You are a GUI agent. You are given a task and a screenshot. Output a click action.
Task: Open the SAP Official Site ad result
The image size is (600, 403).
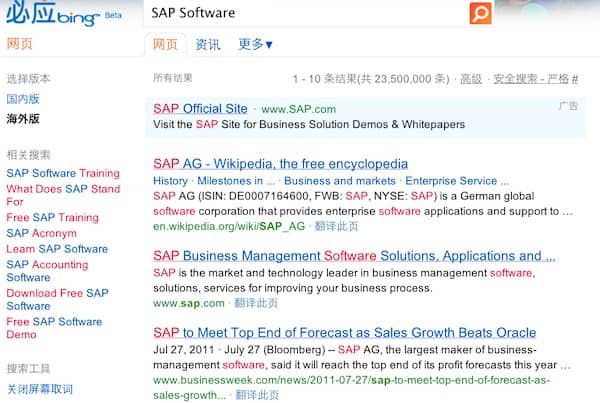(x=200, y=109)
